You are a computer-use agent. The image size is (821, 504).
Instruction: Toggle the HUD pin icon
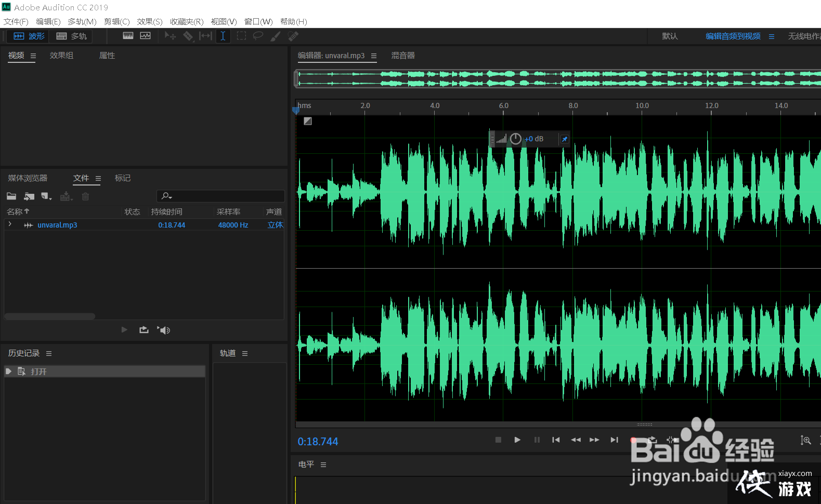click(x=565, y=139)
